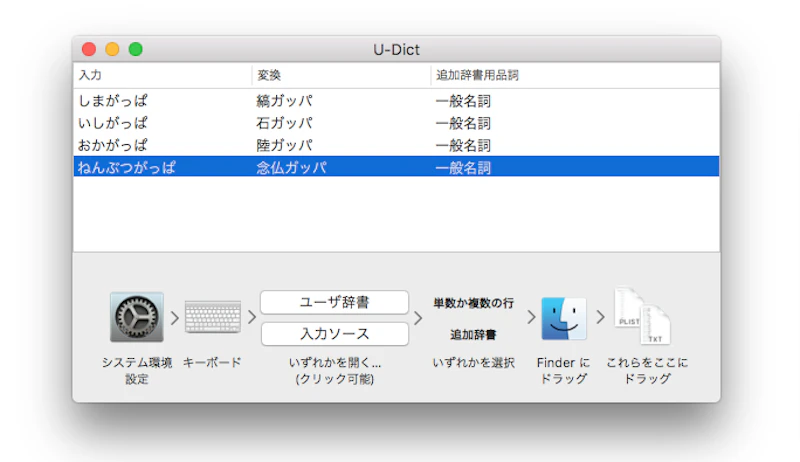Minimize the U-Dict window
This screenshot has width=800, height=462.
(x=112, y=49)
